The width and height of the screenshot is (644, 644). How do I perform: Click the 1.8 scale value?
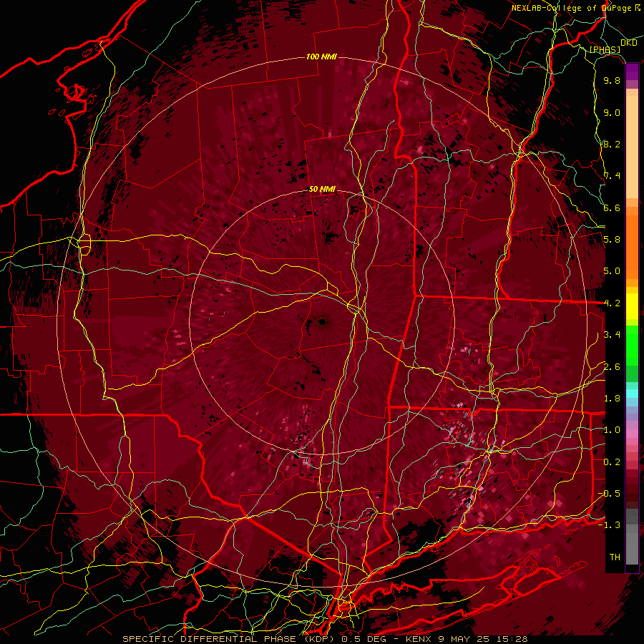[x=612, y=399]
